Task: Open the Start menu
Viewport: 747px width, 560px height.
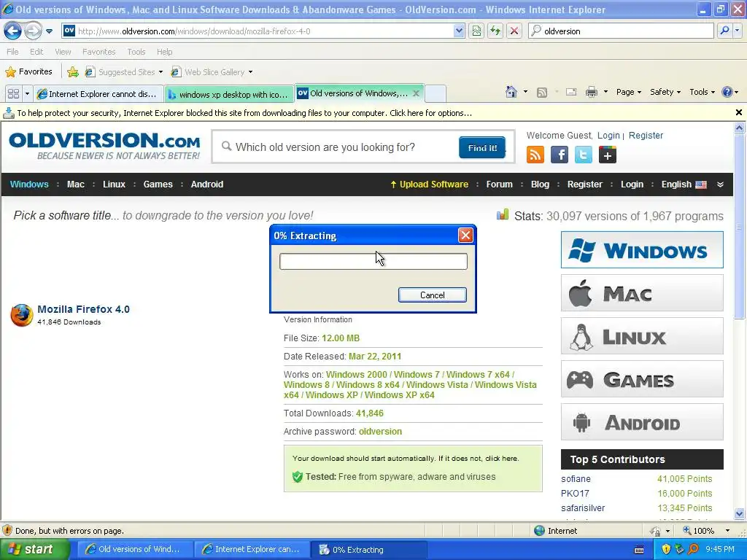Action: tap(34, 549)
